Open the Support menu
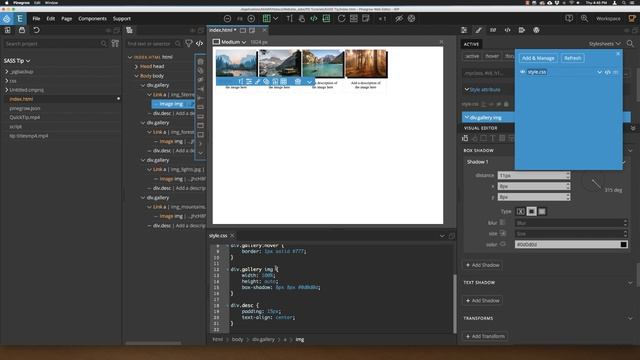Viewport: 640px width, 360px height. pos(122,19)
